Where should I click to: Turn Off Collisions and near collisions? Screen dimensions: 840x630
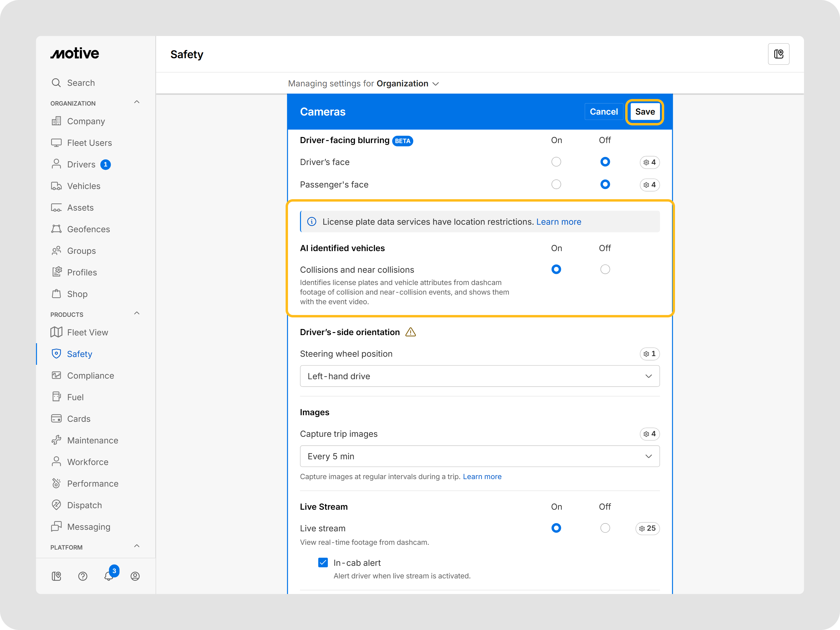(605, 269)
